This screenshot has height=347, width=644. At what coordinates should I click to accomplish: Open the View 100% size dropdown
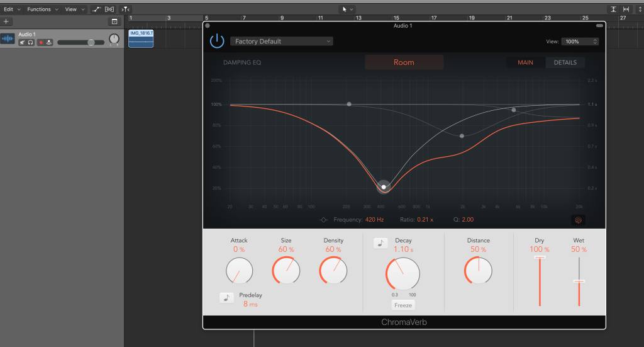pos(580,42)
